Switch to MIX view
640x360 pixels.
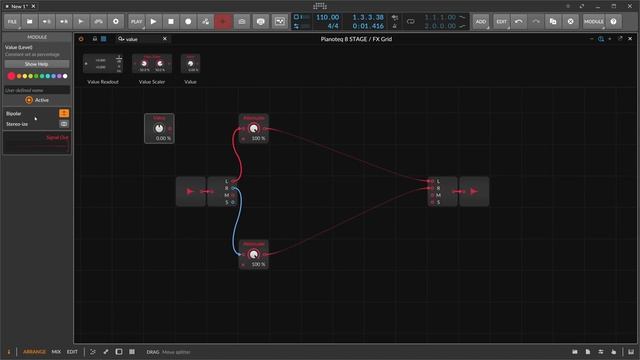coord(56,352)
